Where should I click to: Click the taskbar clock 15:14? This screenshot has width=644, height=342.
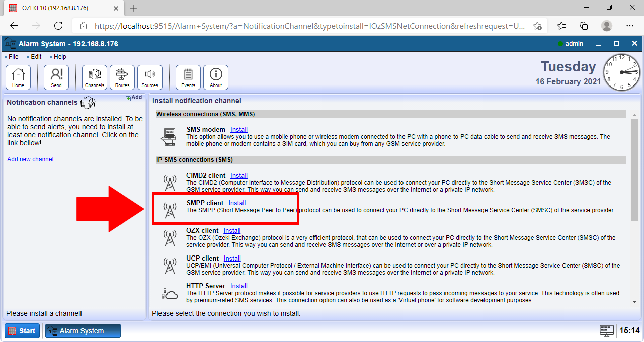pos(629,331)
